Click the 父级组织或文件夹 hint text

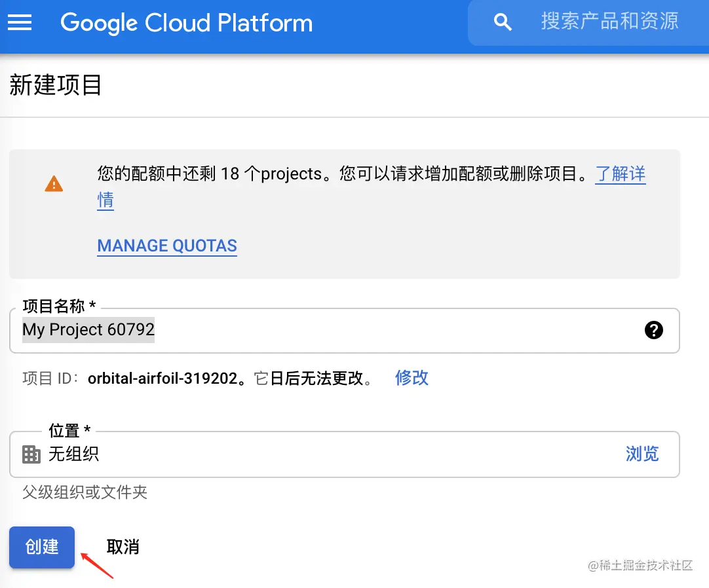pyautogui.click(x=85, y=492)
